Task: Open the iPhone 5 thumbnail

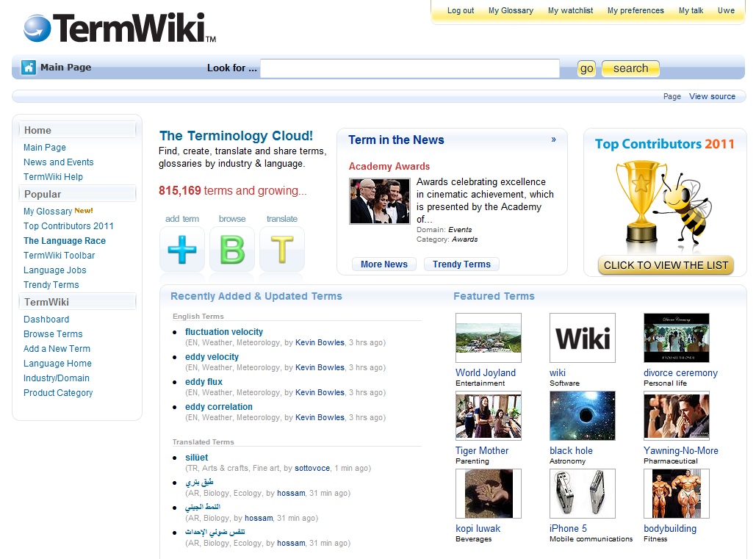Action: (x=583, y=494)
